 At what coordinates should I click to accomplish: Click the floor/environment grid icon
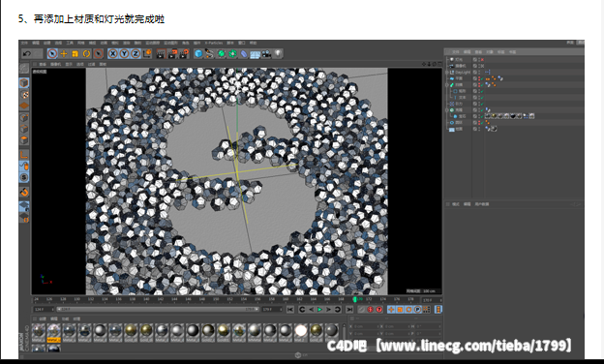(x=255, y=54)
